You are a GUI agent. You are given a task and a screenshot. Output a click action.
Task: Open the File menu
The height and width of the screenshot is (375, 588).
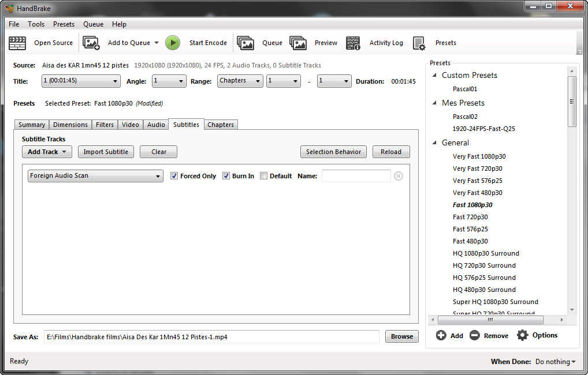14,24
